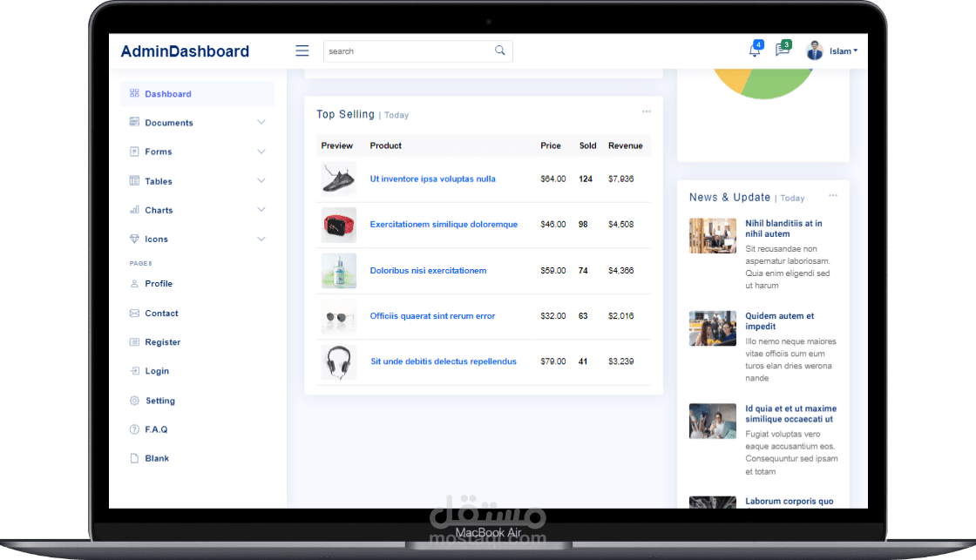Click the Tables sidebar icon
This screenshot has width=976, height=560.
134,180
